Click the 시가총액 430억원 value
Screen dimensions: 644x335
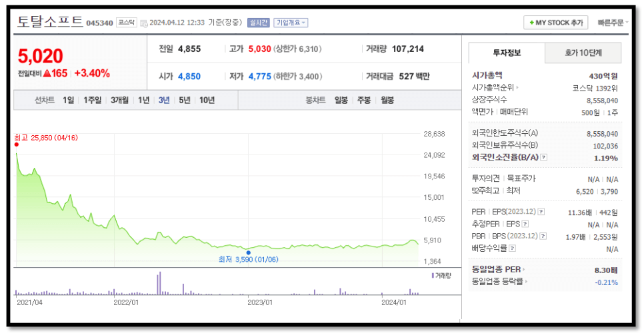pos(603,76)
